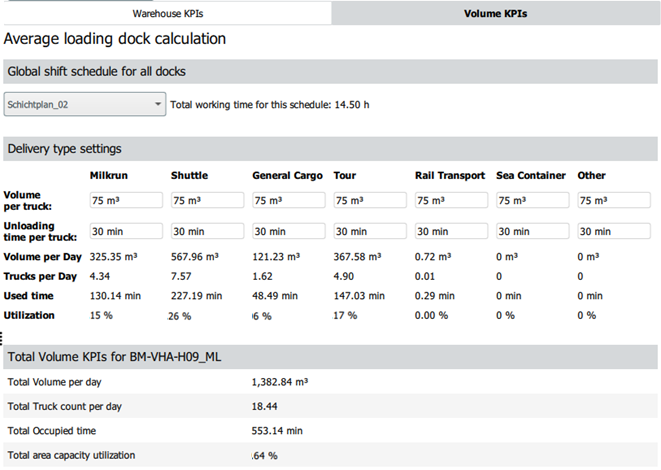Viewport: 661px width, 470px height.
Task: Edit Shuttle unloading time per truck field
Action: tap(207, 231)
